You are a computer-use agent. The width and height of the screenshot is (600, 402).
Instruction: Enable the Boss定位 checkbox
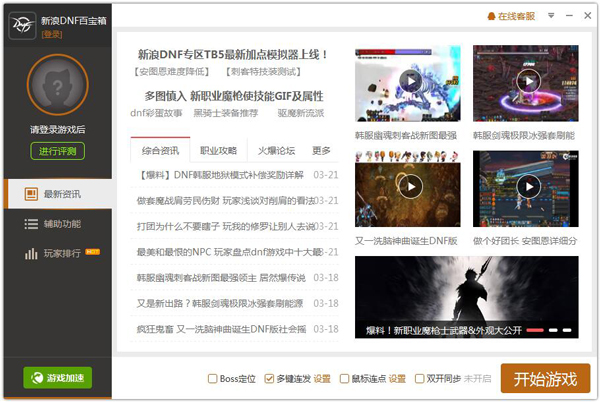212,379
